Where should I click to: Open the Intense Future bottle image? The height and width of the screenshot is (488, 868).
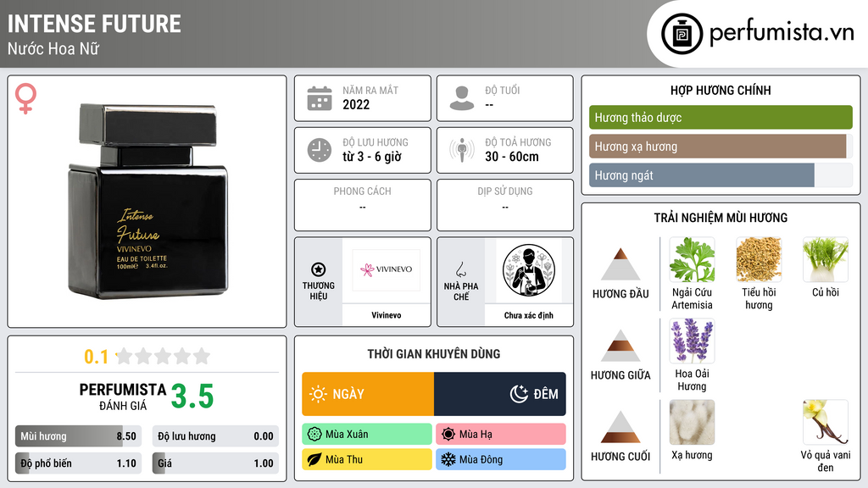tap(147, 202)
